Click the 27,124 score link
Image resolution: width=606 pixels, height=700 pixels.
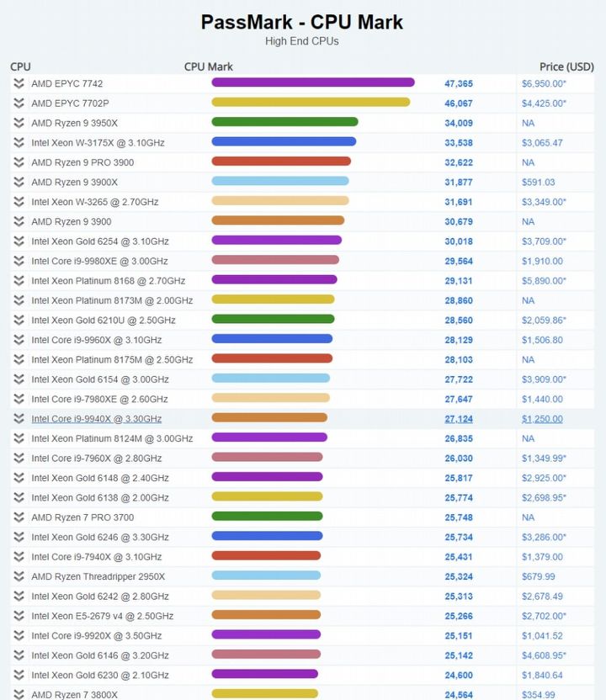[x=459, y=419]
